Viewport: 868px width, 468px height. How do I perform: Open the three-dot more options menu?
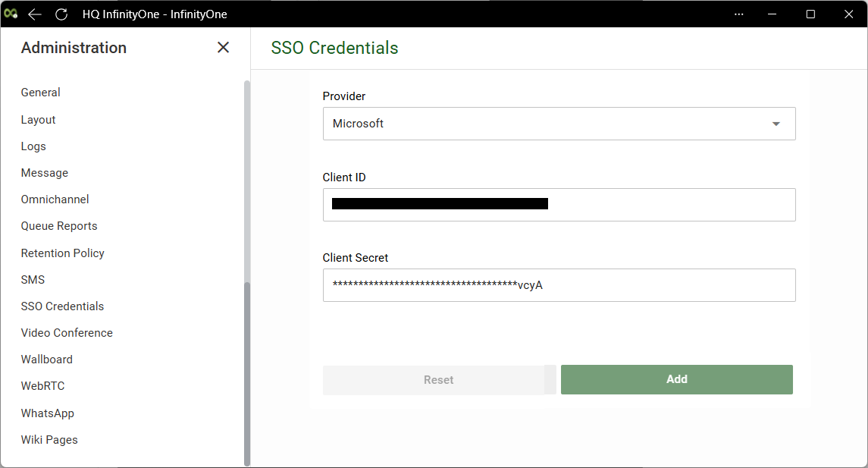tap(739, 14)
